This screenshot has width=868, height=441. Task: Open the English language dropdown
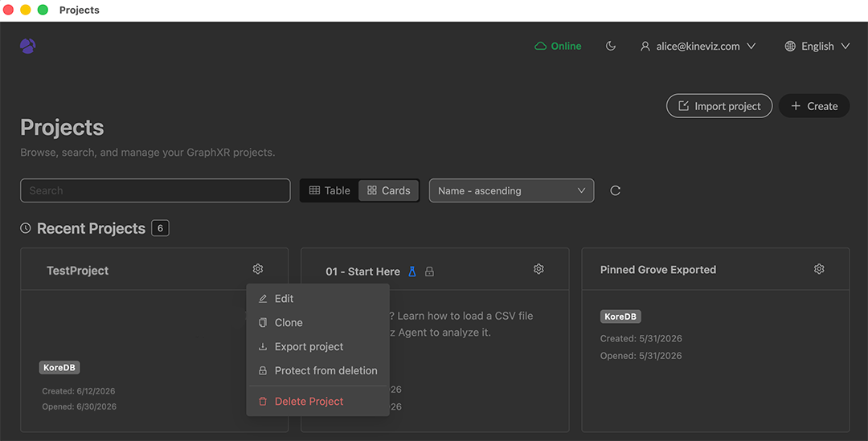click(x=817, y=46)
